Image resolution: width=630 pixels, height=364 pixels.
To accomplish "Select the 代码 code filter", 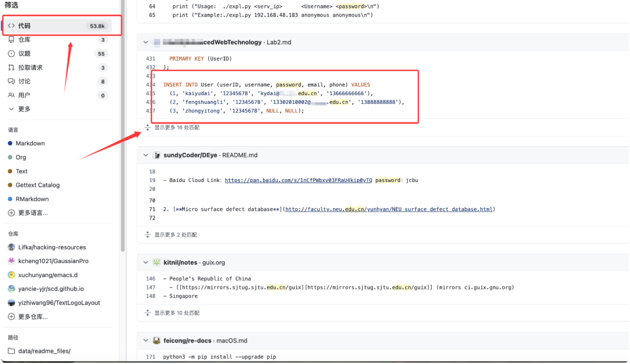I will (x=57, y=26).
